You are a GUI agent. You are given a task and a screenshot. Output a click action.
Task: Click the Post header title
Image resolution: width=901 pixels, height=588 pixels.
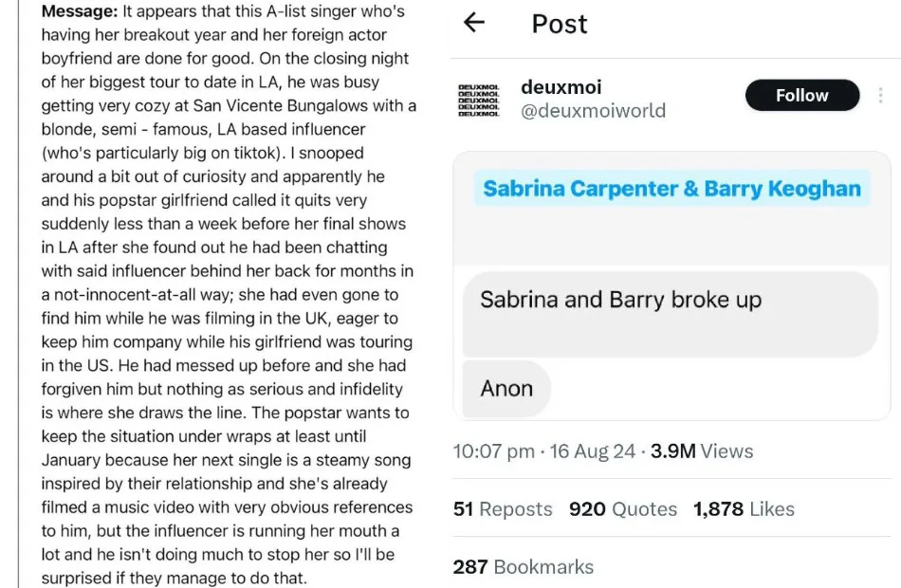point(560,24)
